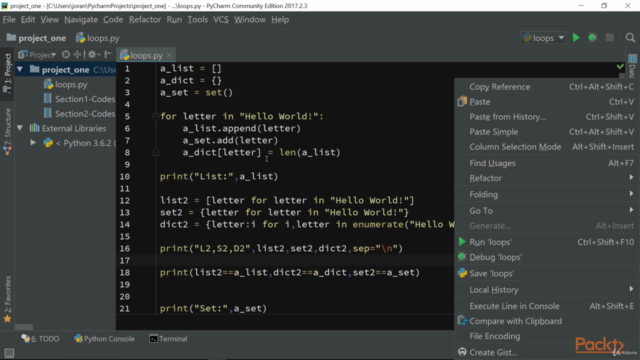The height and width of the screenshot is (360, 640).
Task: Click the inspection status green checkmark
Action: (x=620, y=67)
